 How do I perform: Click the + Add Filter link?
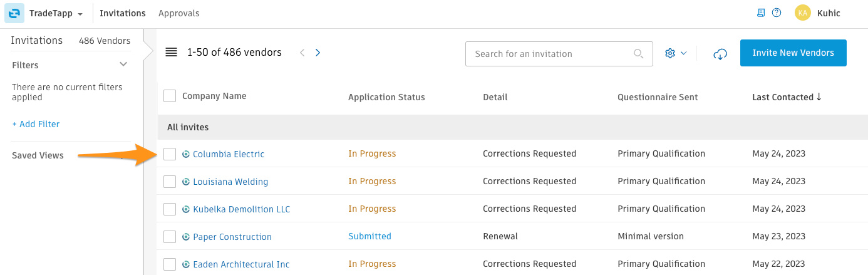(x=36, y=124)
